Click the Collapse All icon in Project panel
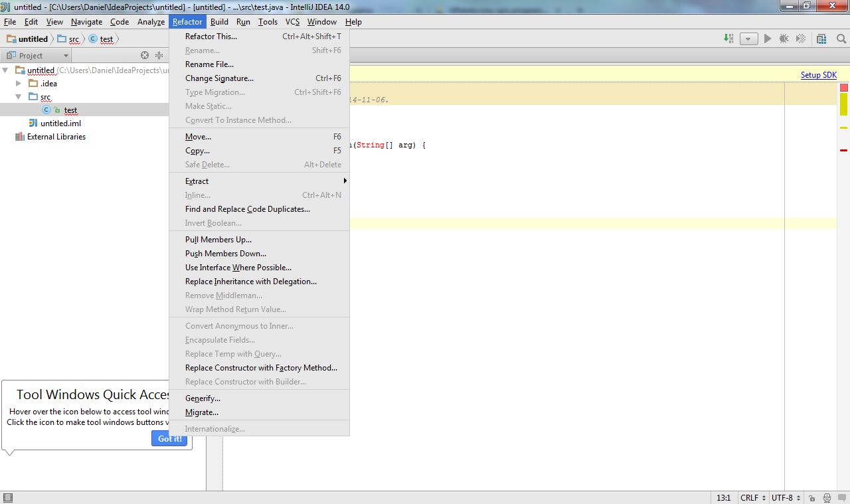Image resolution: width=850 pixels, height=504 pixels. [159, 56]
